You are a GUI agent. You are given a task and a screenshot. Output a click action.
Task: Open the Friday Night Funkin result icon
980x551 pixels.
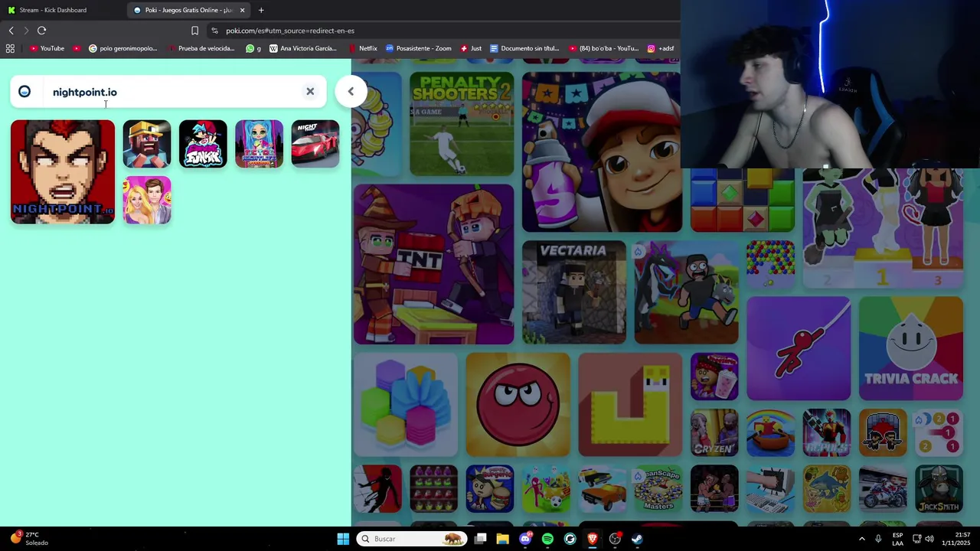point(203,144)
